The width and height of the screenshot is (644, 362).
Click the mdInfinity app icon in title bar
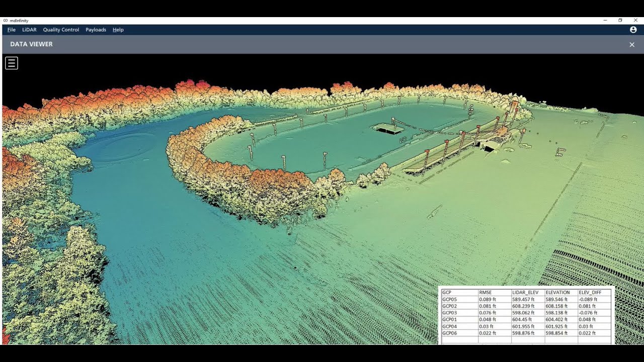[x=6, y=21]
